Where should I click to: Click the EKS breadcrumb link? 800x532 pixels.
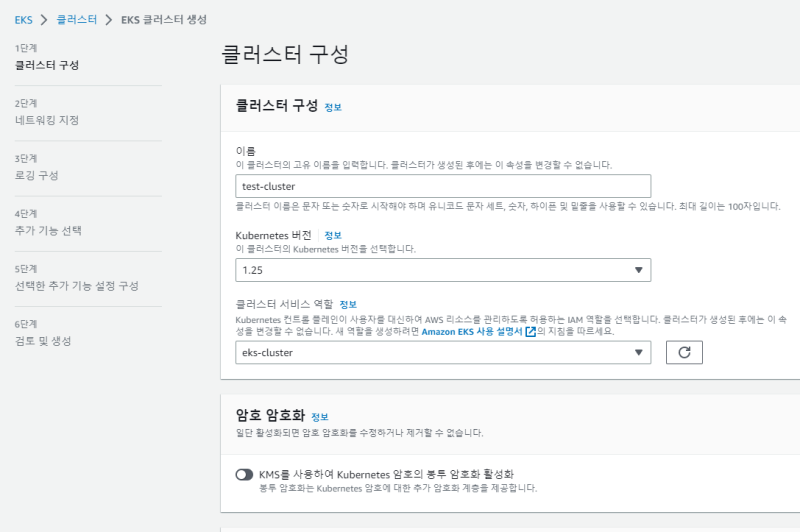23,20
